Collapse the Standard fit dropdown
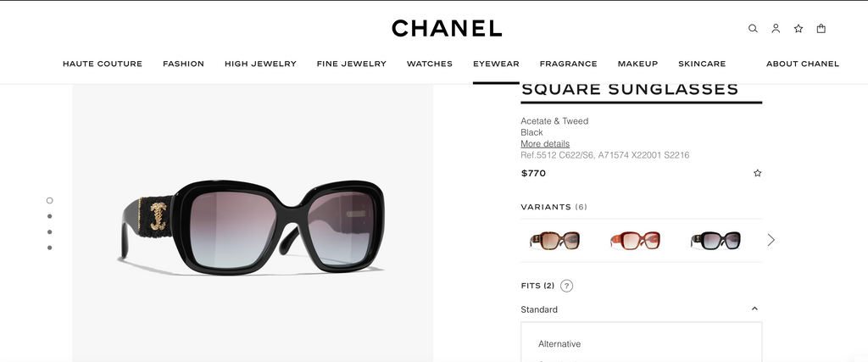The width and height of the screenshot is (868, 362). coord(754,309)
